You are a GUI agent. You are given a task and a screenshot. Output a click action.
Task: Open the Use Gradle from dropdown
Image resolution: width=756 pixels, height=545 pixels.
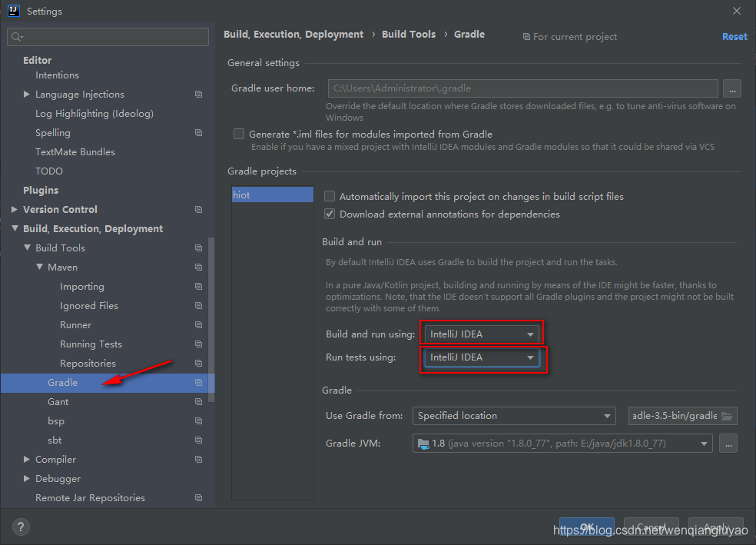(514, 416)
